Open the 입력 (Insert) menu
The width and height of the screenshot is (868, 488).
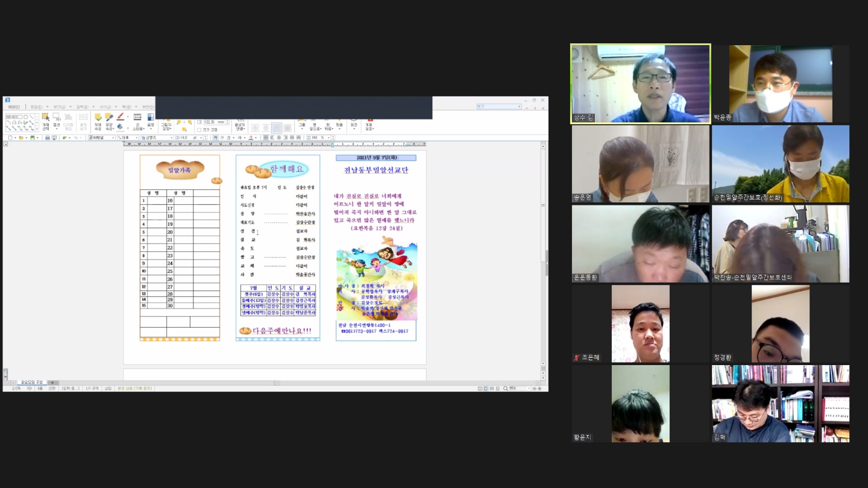[x=82, y=107]
